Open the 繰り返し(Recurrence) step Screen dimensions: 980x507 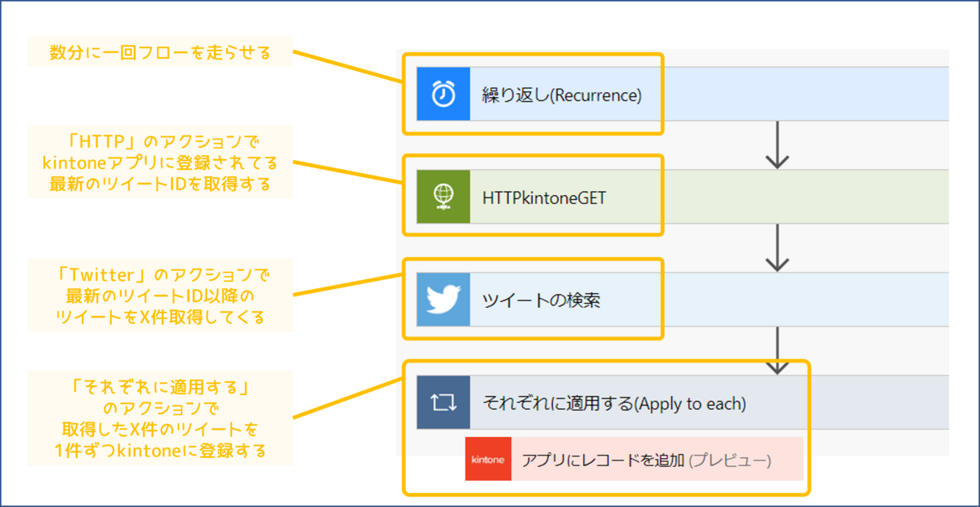683,94
